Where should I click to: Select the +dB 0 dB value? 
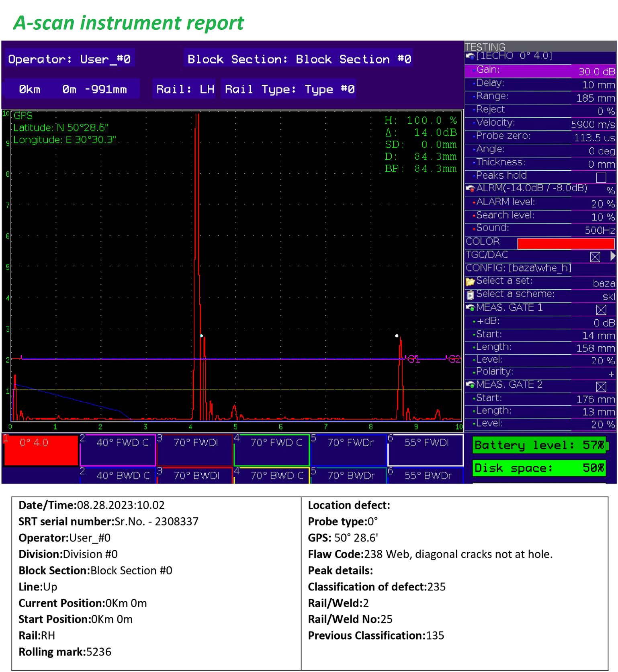coord(604,323)
